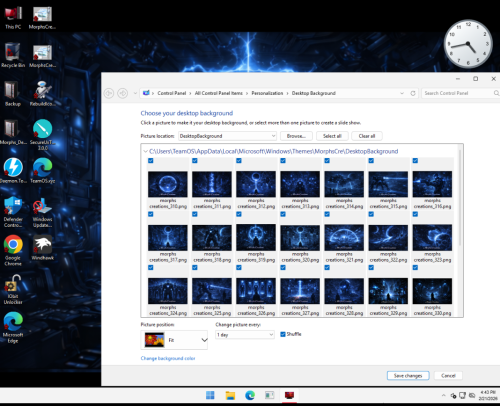Open the Google Chrome desktop icon
The image size is (500, 406).
coord(13,250)
